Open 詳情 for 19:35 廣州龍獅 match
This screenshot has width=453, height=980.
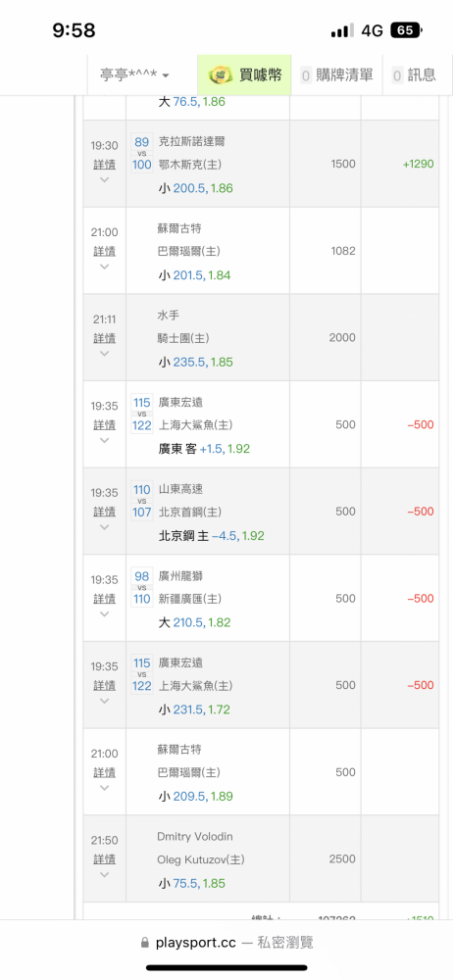click(105, 598)
